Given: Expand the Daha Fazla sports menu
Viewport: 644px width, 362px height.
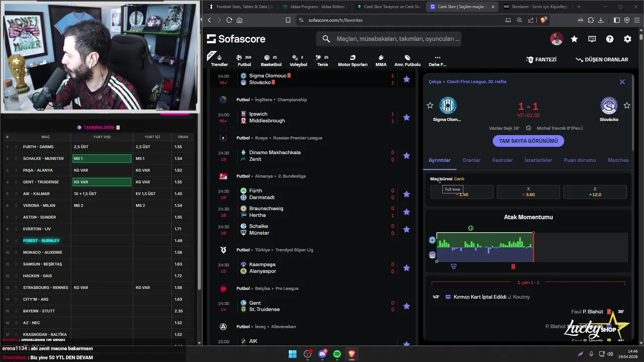Looking at the screenshot, I should click(437, 60).
